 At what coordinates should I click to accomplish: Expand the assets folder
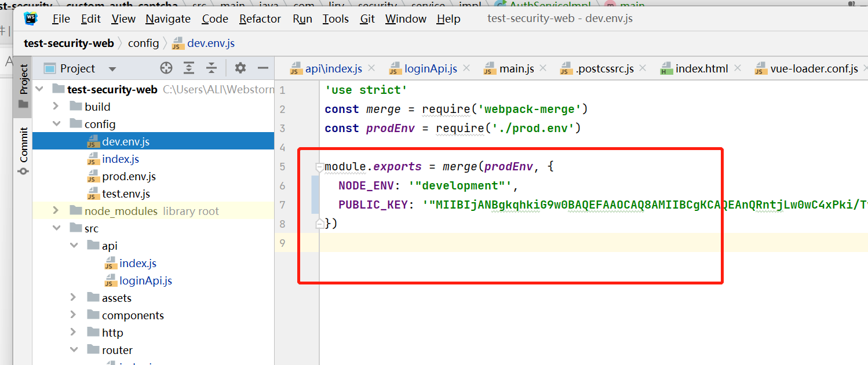coord(74,298)
